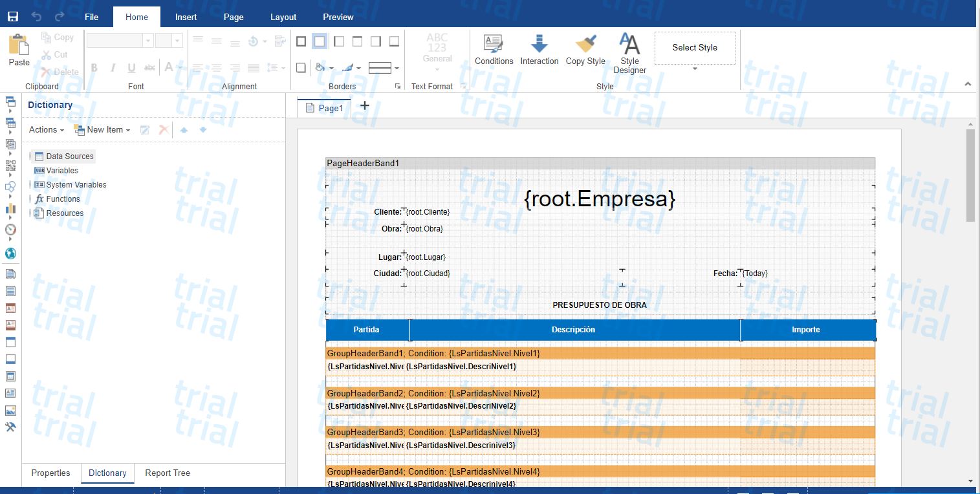Viewport: 980px width, 494px height.
Task: Switch to the Report Tree tab
Action: point(168,473)
